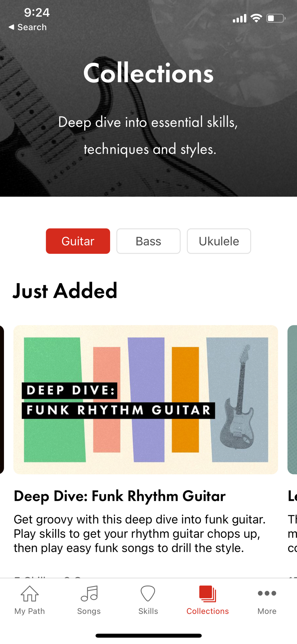The width and height of the screenshot is (297, 644).
Task: Tap the Wi-Fi status icon
Action: coord(256,18)
